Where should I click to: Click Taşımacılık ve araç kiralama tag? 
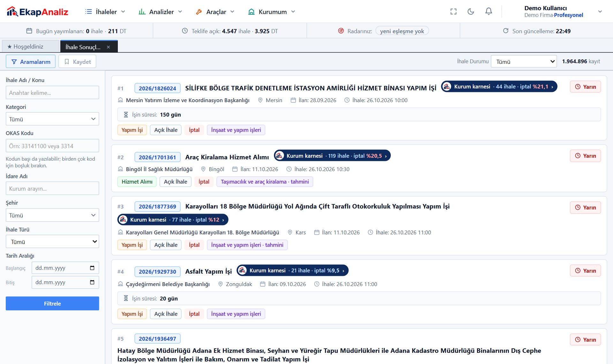pyautogui.click(x=265, y=182)
